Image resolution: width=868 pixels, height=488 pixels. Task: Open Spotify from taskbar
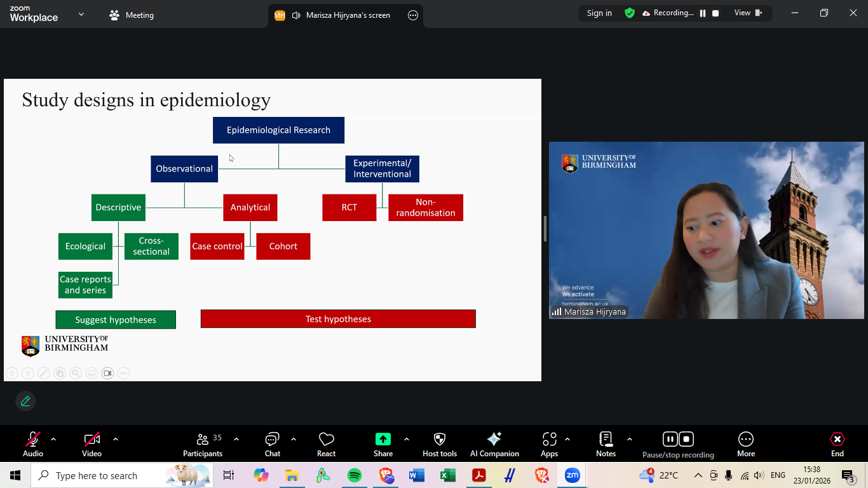[x=355, y=475]
